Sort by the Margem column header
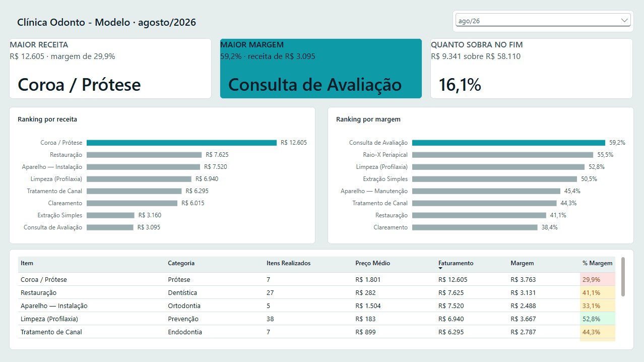This screenshot has width=644, height=362. click(x=522, y=263)
